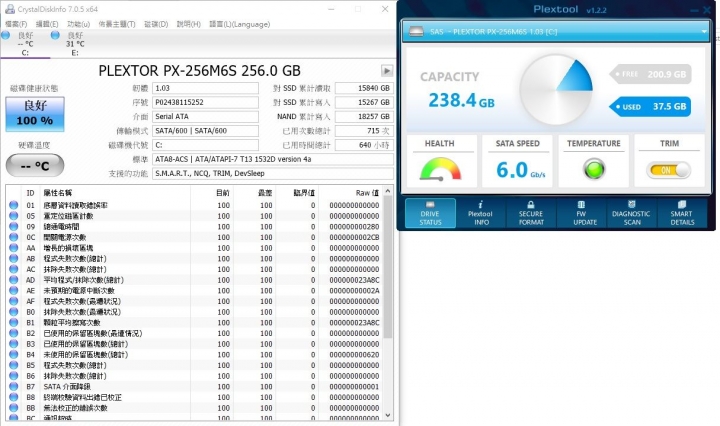Open the 語言(L)(Language) menu

tap(240, 24)
